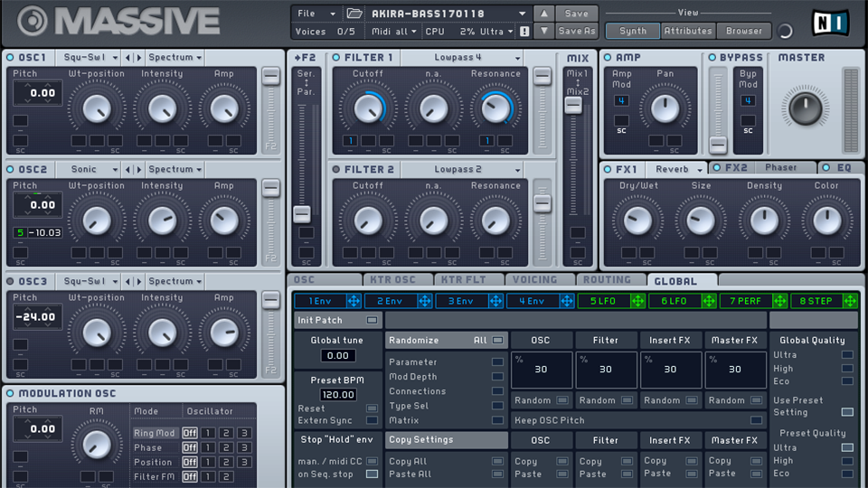Select the 3 Env move handle icon
The image size is (868, 488).
[495, 301]
